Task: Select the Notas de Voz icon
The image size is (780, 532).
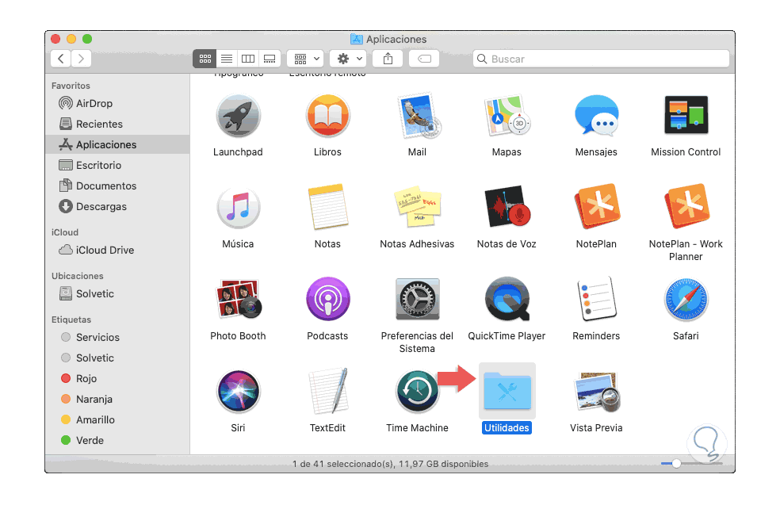Action: pos(507,207)
